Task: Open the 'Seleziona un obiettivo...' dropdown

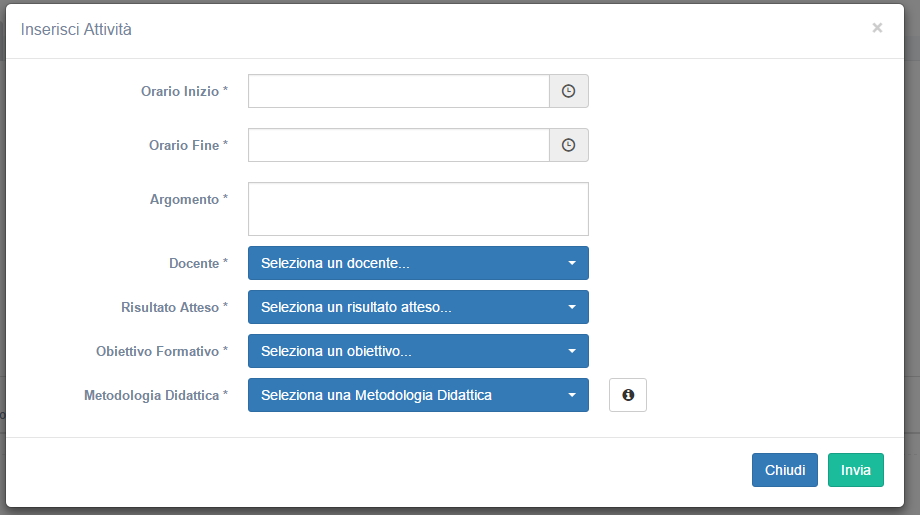Action: 418,351
